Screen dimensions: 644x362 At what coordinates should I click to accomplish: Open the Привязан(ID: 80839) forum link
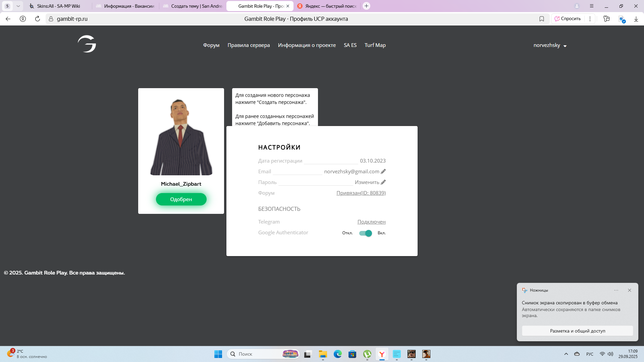[x=361, y=193]
